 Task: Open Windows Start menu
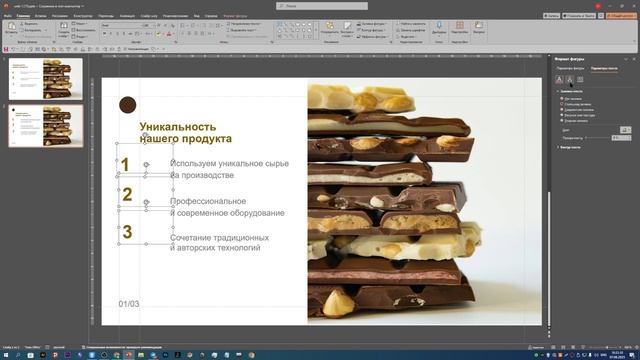click(6, 355)
